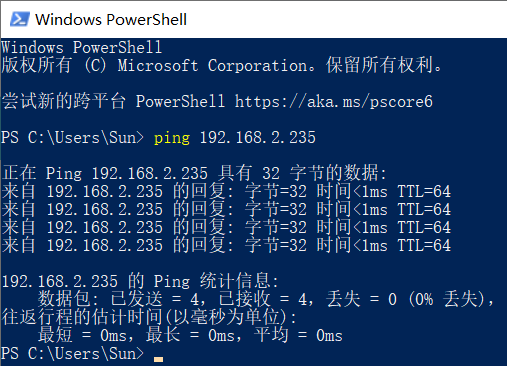Image resolution: width=507 pixels, height=366 pixels.
Task: Click the '平均 = 0ms' average time value
Action: pyautogui.click(x=298, y=335)
